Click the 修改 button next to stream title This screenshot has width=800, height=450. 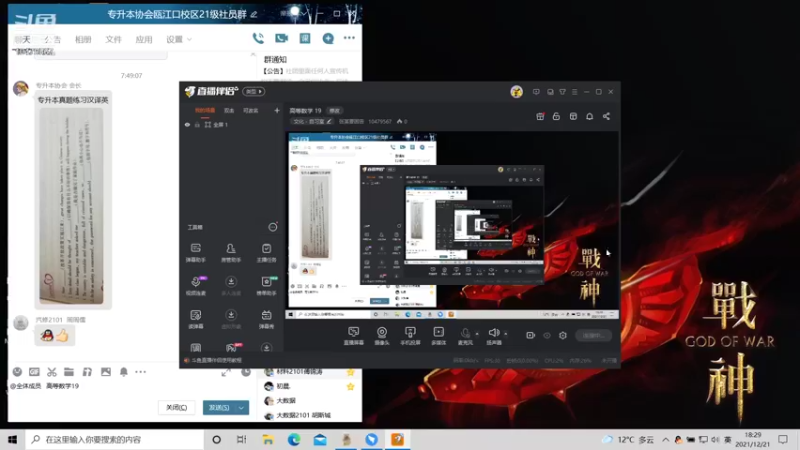(335, 110)
